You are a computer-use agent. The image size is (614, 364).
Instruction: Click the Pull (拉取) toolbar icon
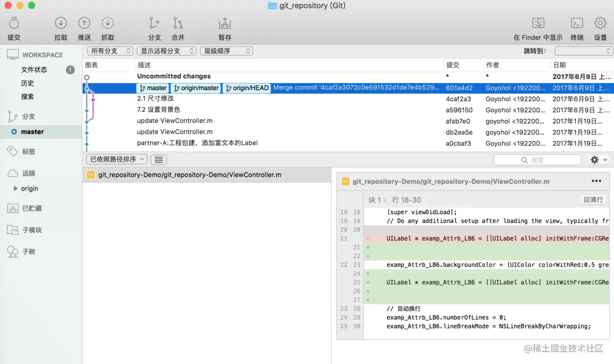[x=60, y=23]
